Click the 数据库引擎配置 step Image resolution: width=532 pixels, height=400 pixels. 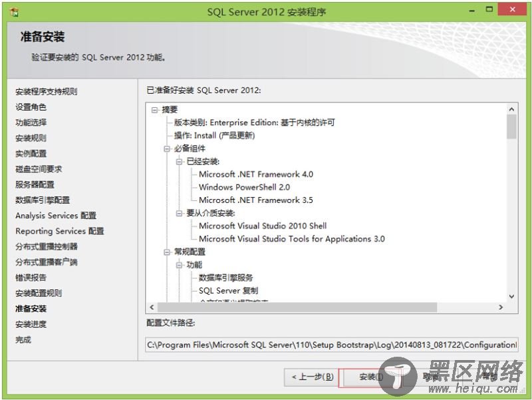click(43, 200)
